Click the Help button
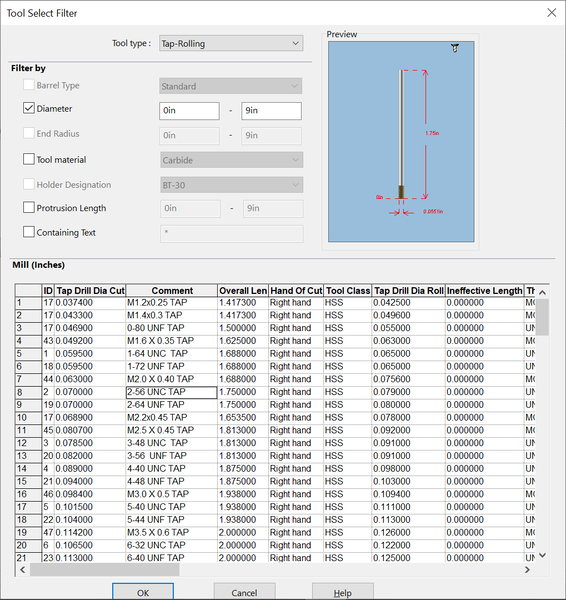The height and width of the screenshot is (600, 566). click(343, 592)
